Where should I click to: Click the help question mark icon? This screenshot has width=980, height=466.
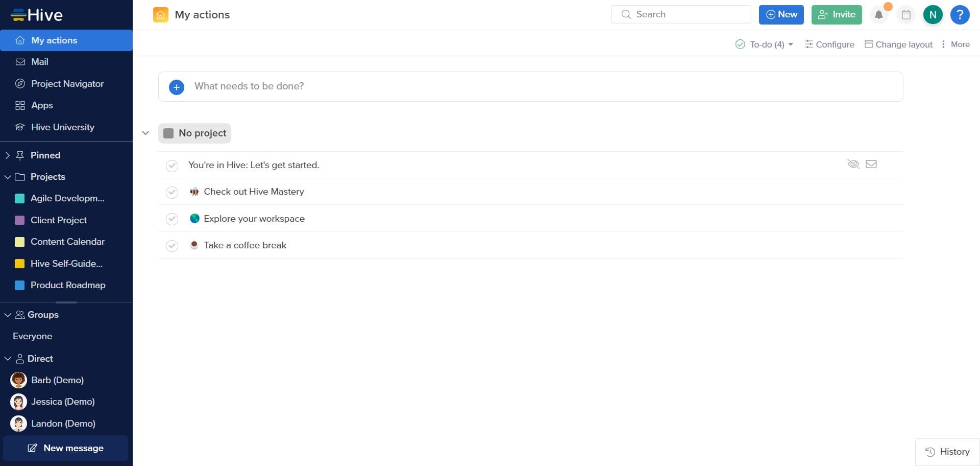click(960, 15)
